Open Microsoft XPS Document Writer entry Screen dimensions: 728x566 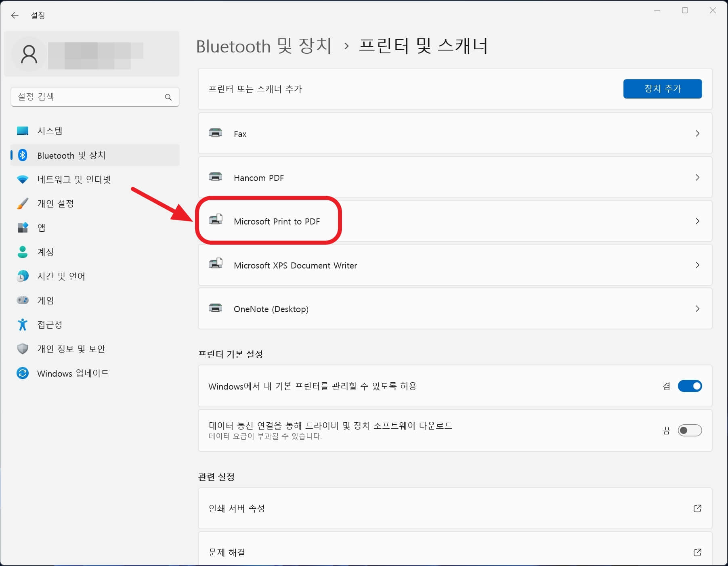point(455,265)
